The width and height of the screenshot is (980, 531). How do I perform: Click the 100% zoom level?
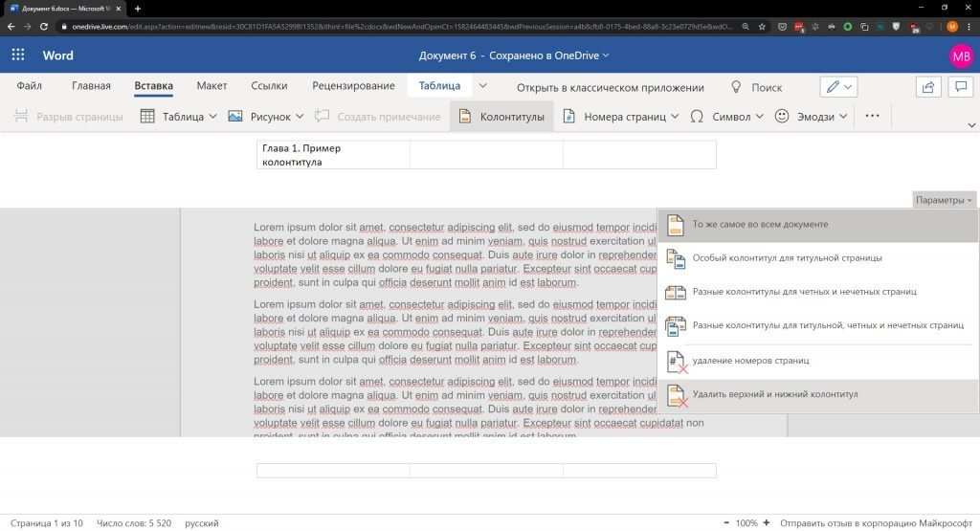[746, 523]
